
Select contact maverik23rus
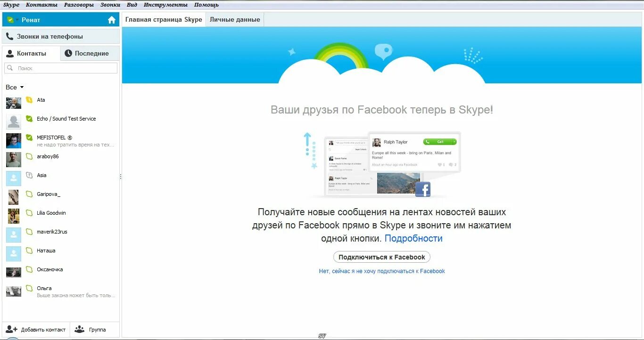[x=61, y=235]
